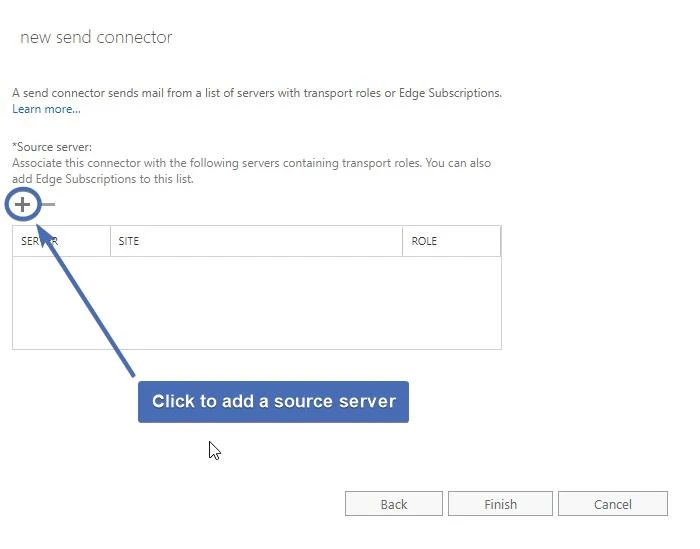Click the plus icon to add a source server
The width and height of the screenshot is (700, 549).
pos(22,205)
